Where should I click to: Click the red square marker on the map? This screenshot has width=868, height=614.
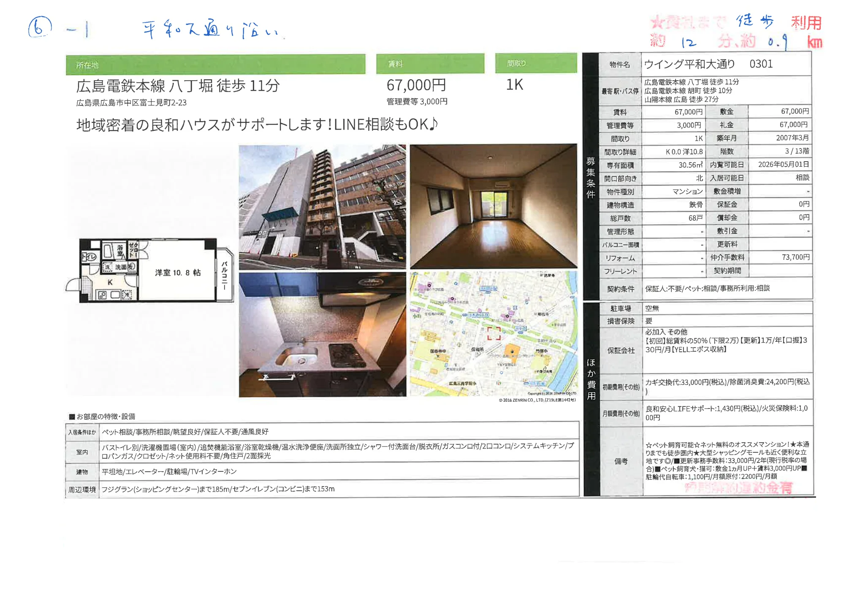(494, 333)
